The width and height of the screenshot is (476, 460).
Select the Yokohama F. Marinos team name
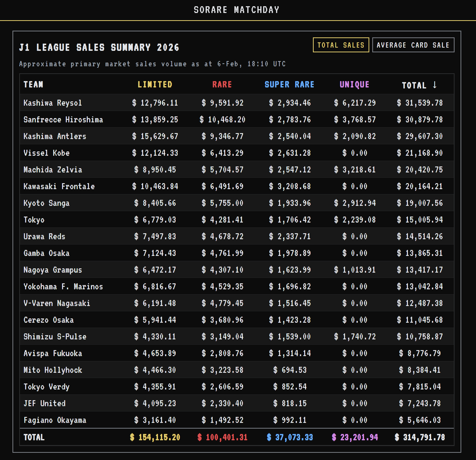pos(63,286)
